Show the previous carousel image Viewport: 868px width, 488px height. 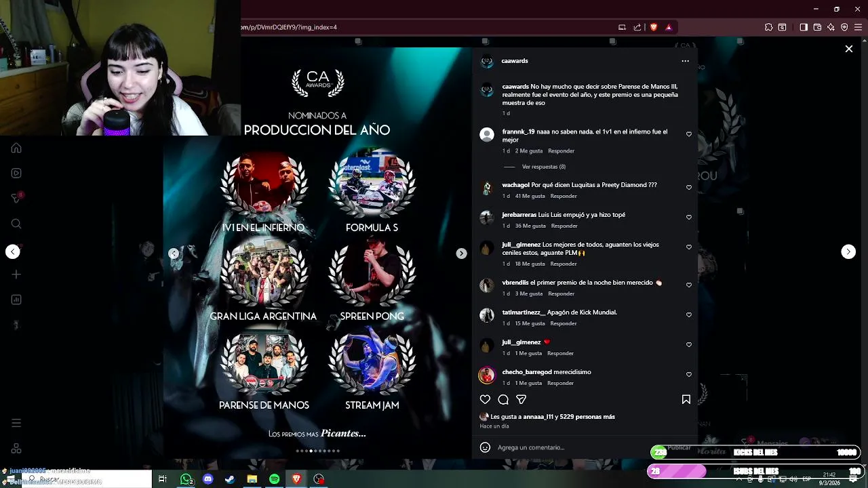tap(174, 253)
